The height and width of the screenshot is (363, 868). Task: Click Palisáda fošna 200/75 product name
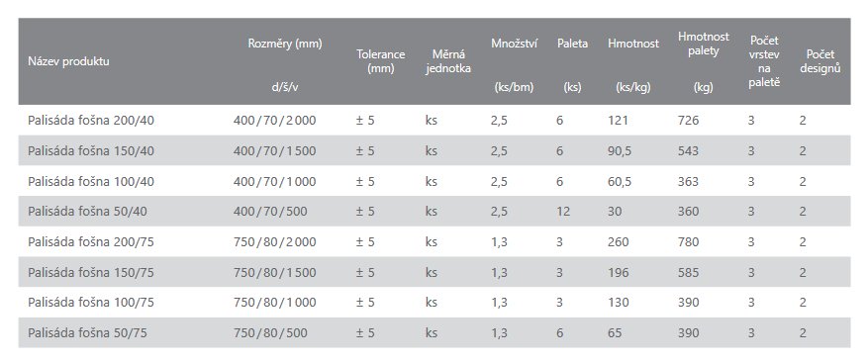click(91, 241)
